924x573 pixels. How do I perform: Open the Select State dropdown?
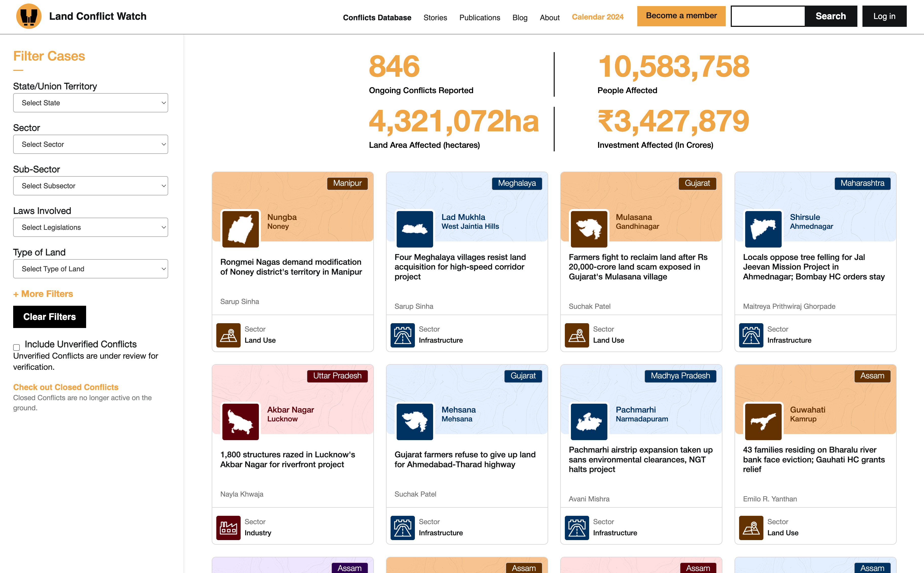90,103
